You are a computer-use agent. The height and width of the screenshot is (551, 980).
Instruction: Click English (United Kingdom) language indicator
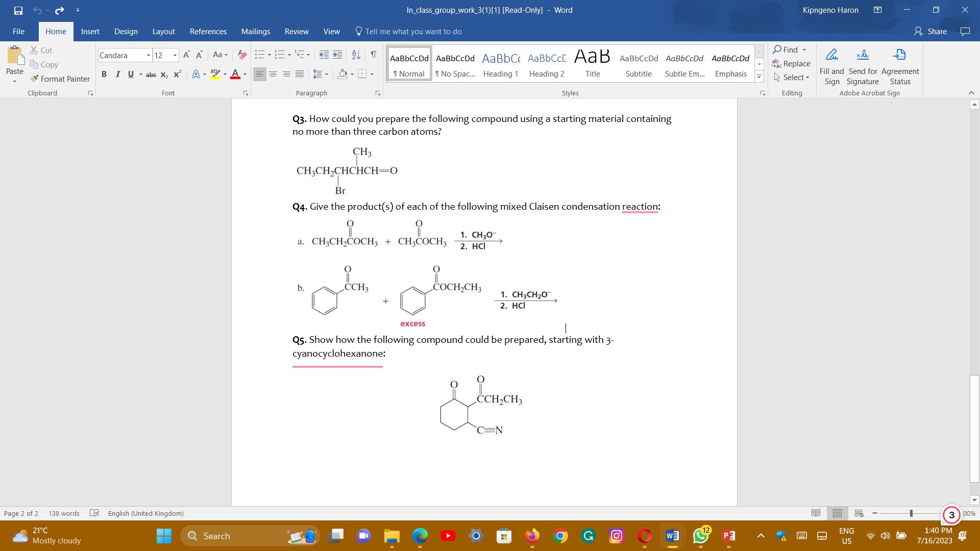[146, 513]
